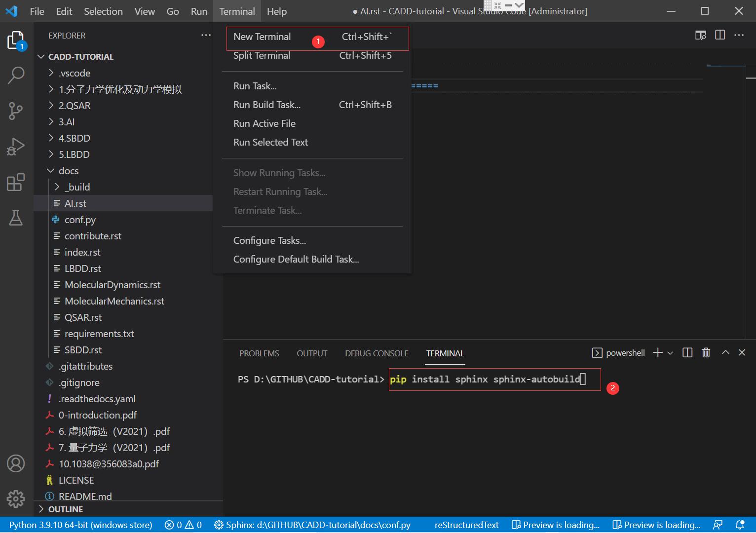Switch to the OUTPUT panel tab
The height and width of the screenshot is (533, 756).
click(312, 353)
